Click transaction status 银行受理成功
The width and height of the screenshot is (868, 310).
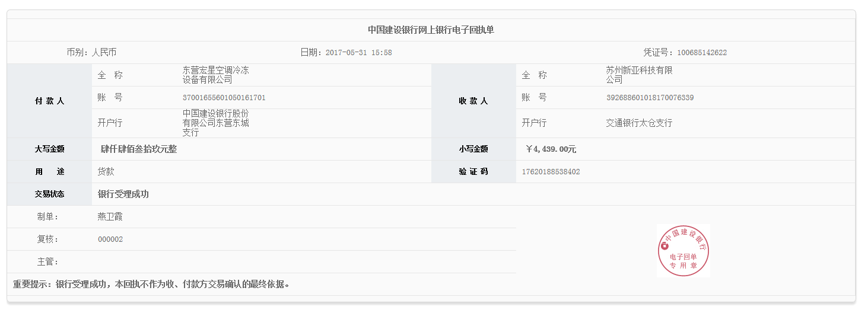[123, 194]
